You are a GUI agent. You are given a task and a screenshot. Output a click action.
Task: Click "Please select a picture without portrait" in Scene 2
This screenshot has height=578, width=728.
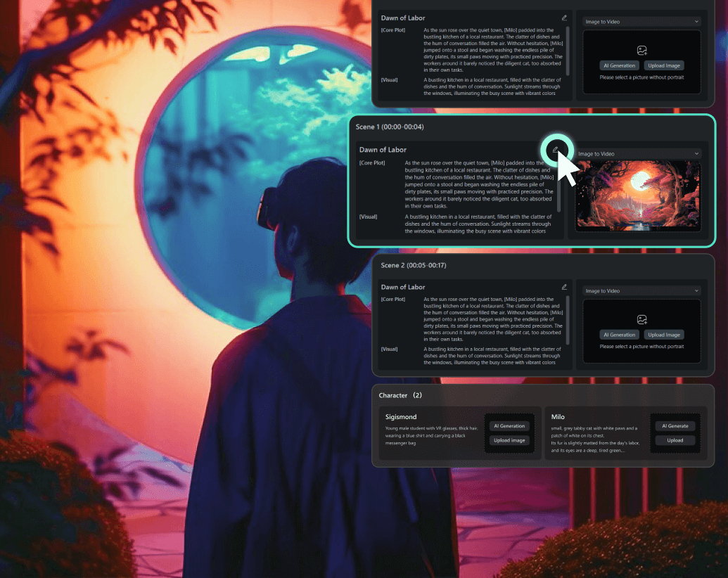click(x=641, y=347)
